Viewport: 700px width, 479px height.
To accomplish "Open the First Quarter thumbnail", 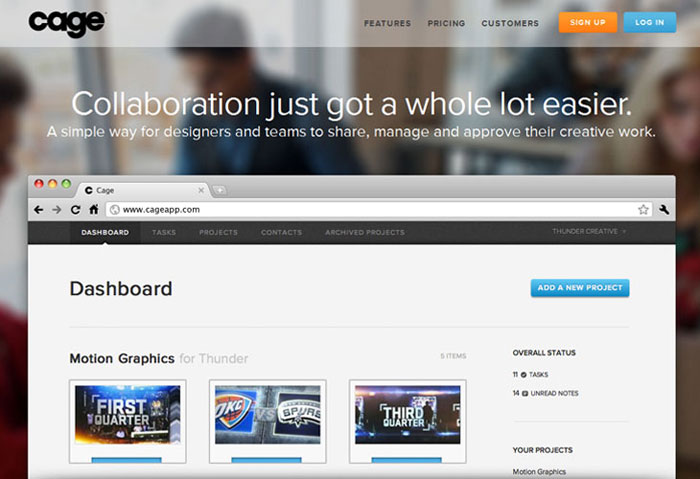I will [x=127, y=414].
